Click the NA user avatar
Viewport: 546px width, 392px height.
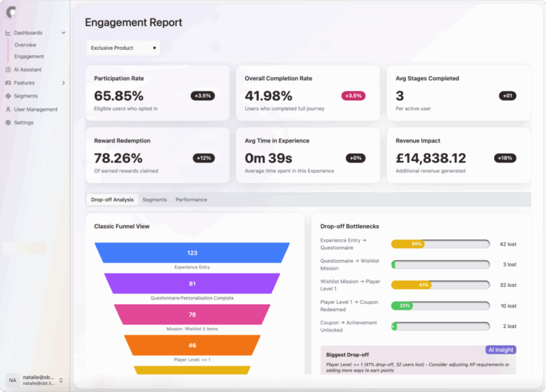coord(12,381)
